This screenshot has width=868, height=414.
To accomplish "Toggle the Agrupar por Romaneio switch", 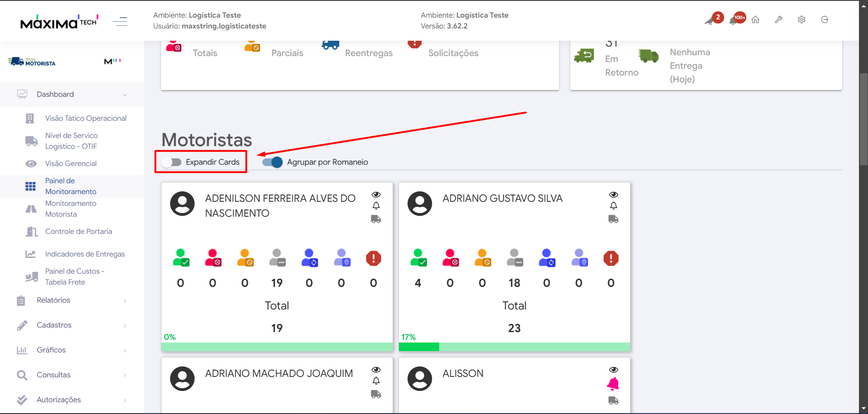I will (x=273, y=162).
